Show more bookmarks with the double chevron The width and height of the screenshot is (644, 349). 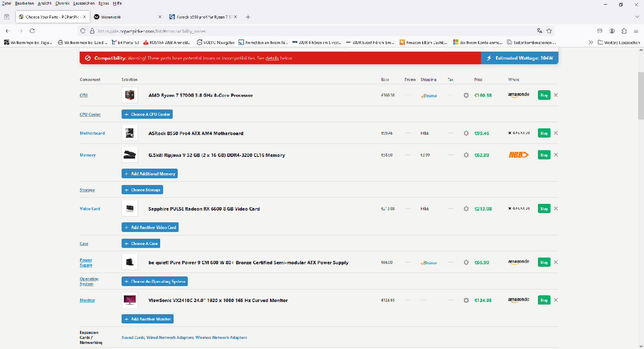[591, 42]
